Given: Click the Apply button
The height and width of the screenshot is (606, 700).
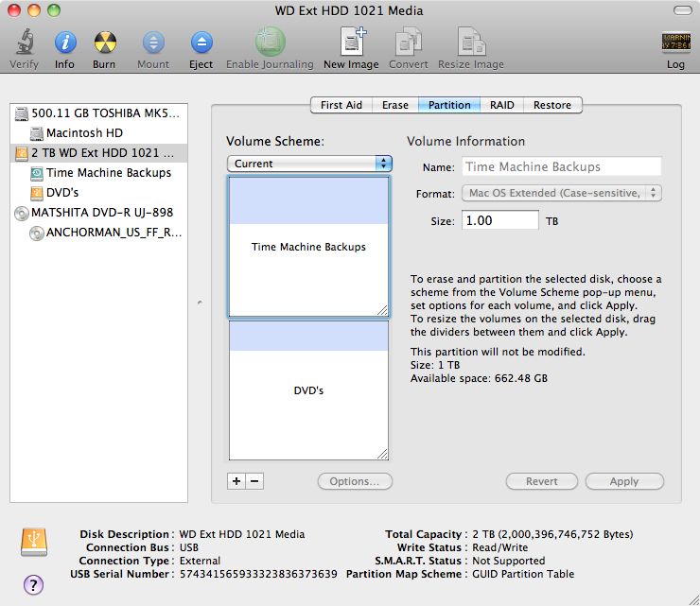Looking at the screenshot, I should [x=624, y=481].
